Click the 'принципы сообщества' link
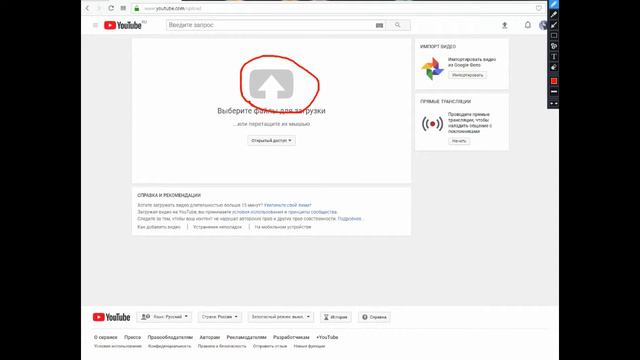 point(312,212)
